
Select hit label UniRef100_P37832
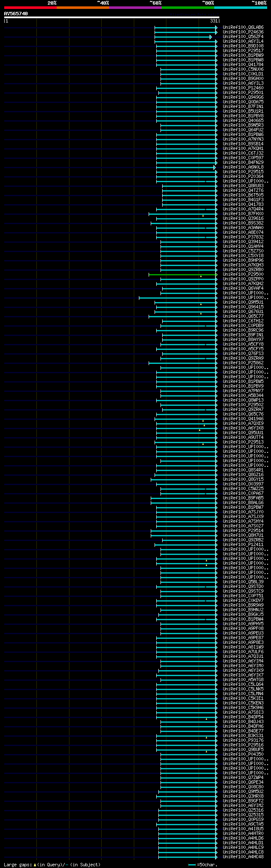[243, 237]
